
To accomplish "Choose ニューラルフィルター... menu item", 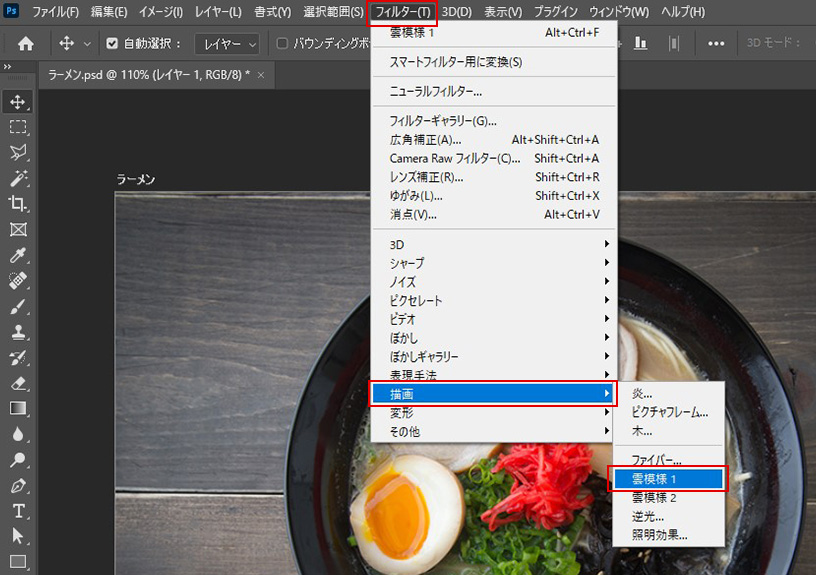I will [494, 92].
